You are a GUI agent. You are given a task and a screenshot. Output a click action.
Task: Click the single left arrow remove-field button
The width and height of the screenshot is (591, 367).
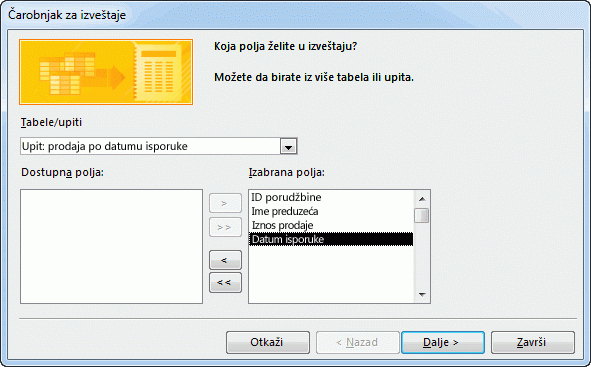tap(225, 260)
